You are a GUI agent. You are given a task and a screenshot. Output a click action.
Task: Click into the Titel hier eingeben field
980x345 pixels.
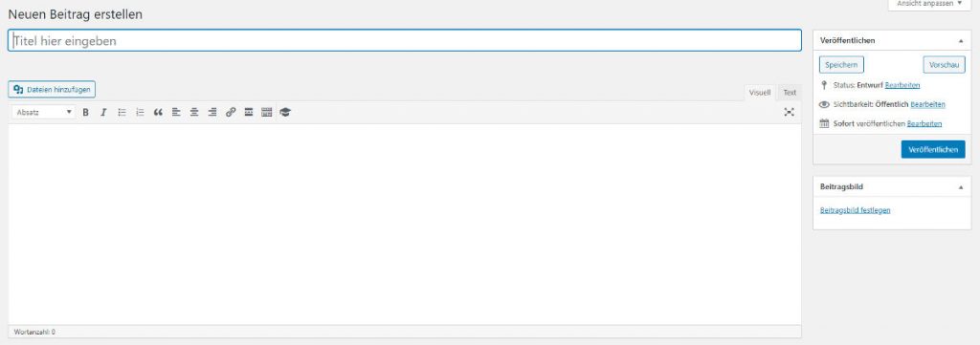coord(405,40)
